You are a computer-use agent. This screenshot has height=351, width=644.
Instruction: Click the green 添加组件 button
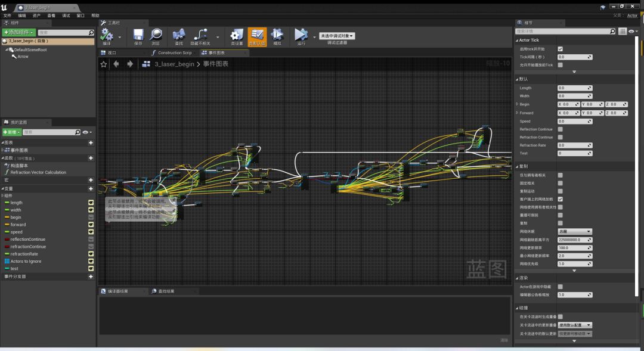pyautogui.click(x=18, y=32)
